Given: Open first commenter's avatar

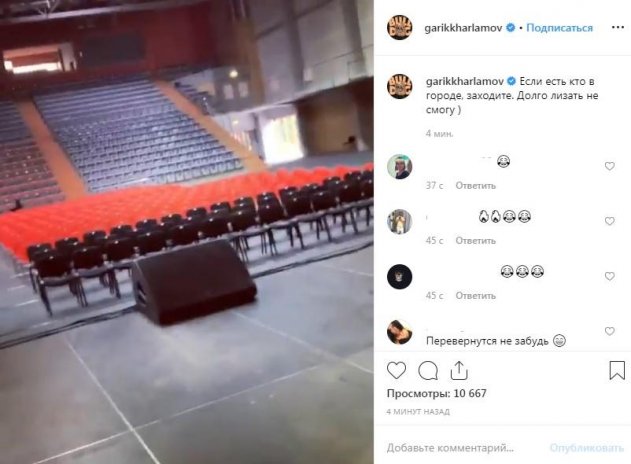Looking at the screenshot, I should click(399, 166).
